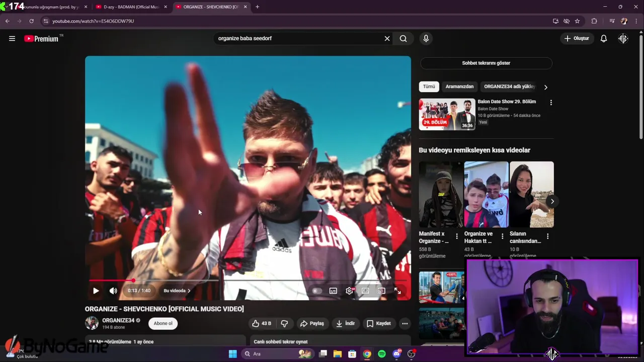Bookmark this page with star icon
644x362 pixels.
click(x=577, y=21)
